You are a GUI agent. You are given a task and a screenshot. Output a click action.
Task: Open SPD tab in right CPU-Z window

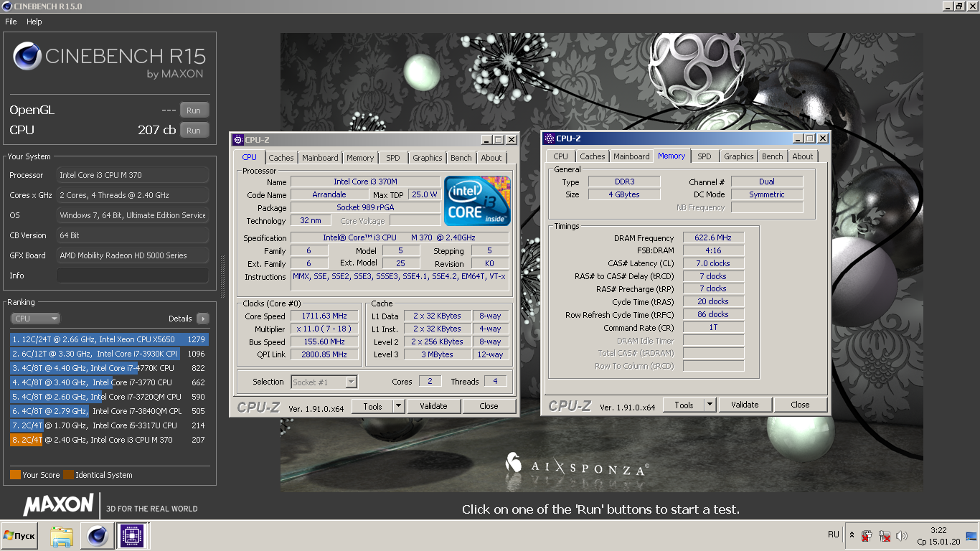[x=705, y=156]
